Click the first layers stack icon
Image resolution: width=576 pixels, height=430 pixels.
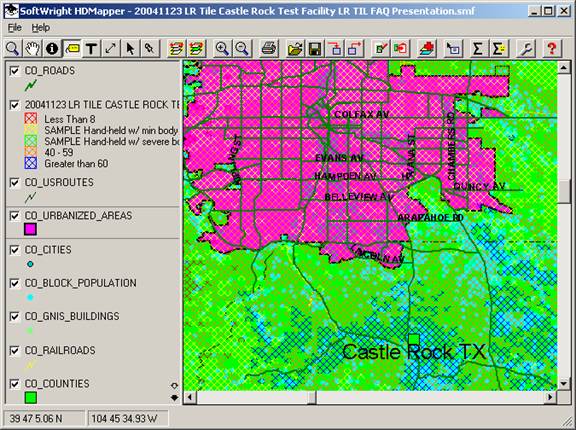[176, 48]
